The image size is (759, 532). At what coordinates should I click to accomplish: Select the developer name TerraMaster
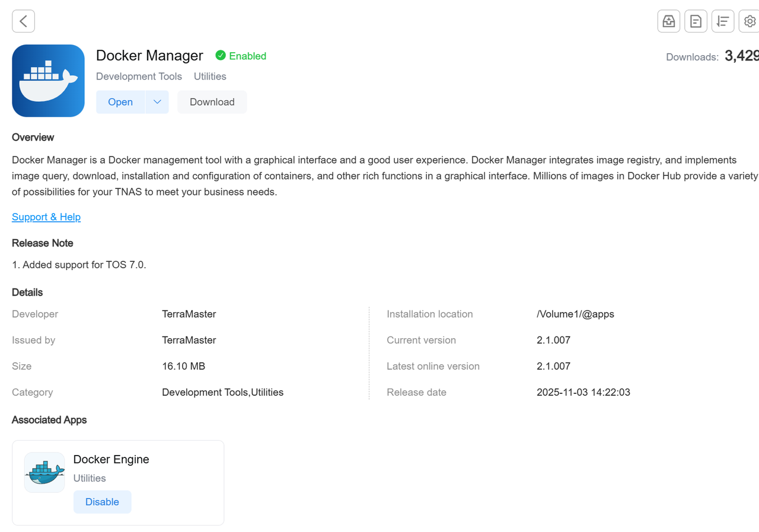(x=189, y=314)
